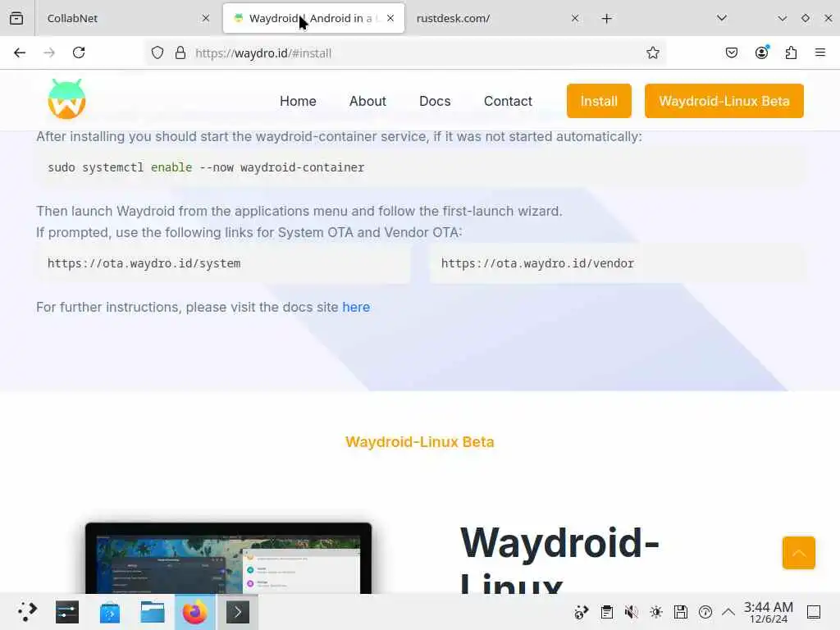The image size is (840, 630).
Task: Click the ota.waydro.id/vendor URL text
Action: pos(537,263)
